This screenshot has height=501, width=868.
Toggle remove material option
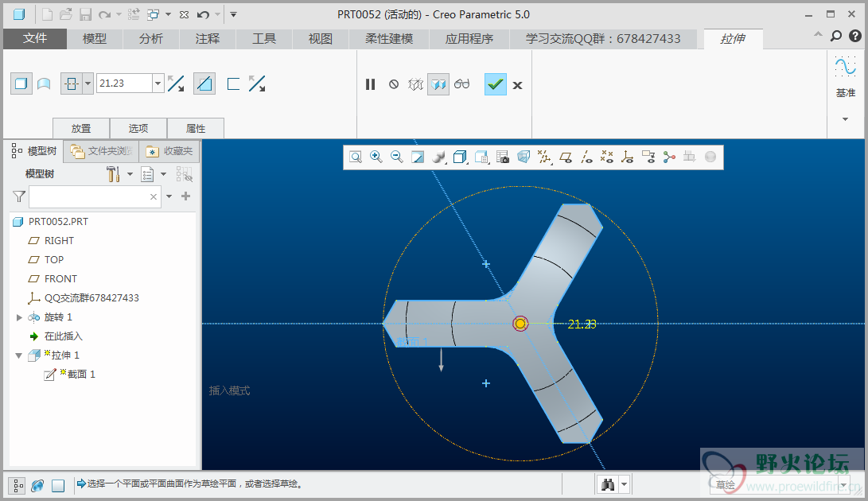(204, 83)
